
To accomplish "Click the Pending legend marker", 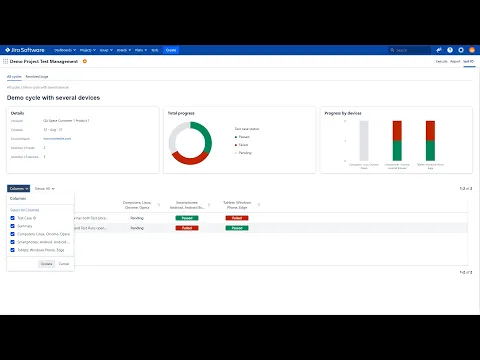I will [236, 153].
